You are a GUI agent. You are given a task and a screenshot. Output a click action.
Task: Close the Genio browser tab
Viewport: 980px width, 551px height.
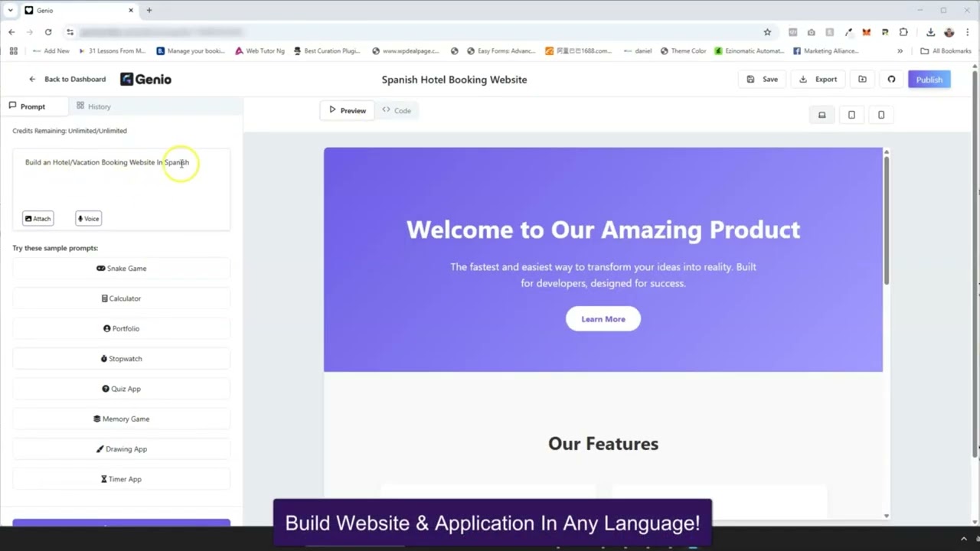131,10
